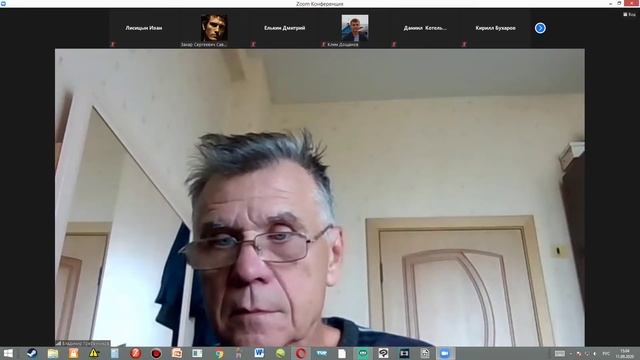Open the window-panel taskbar app icon
This screenshot has width=640, height=360.
click(198, 353)
